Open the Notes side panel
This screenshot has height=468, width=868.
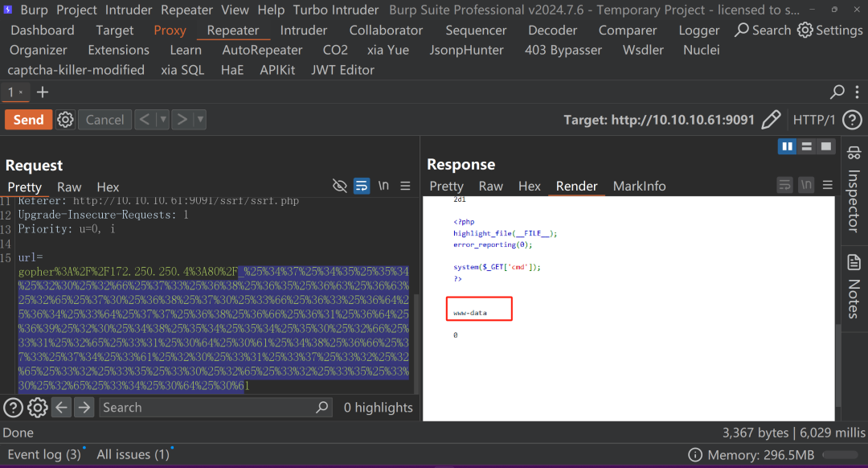click(854, 286)
